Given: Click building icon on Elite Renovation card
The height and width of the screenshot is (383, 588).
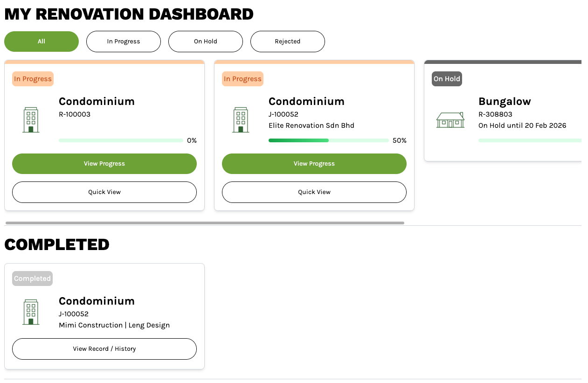Looking at the screenshot, I should pyautogui.click(x=241, y=120).
